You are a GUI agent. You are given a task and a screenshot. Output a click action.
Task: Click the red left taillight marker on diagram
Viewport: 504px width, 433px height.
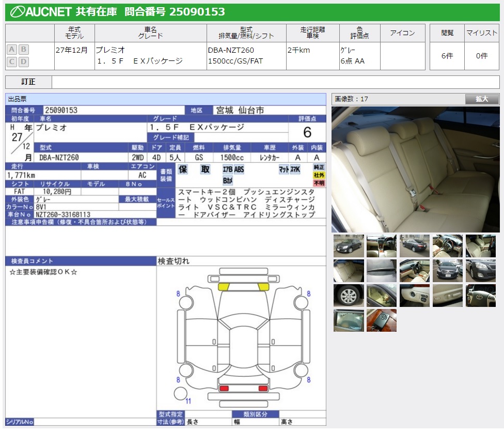click(x=224, y=388)
